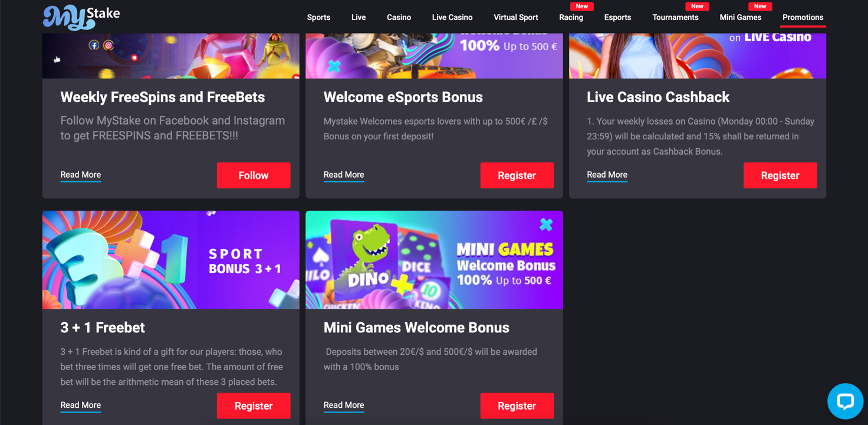The height and width of the screenshot is (425, 868).
Task: Click the Follow button for Weekly FreeSpins
Action: 254,175
